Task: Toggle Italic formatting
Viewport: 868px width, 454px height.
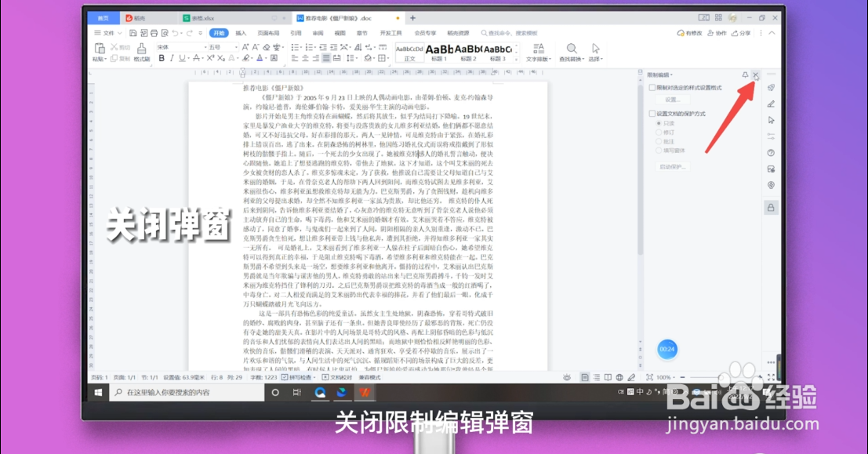Action: click(x=172, y=58)
